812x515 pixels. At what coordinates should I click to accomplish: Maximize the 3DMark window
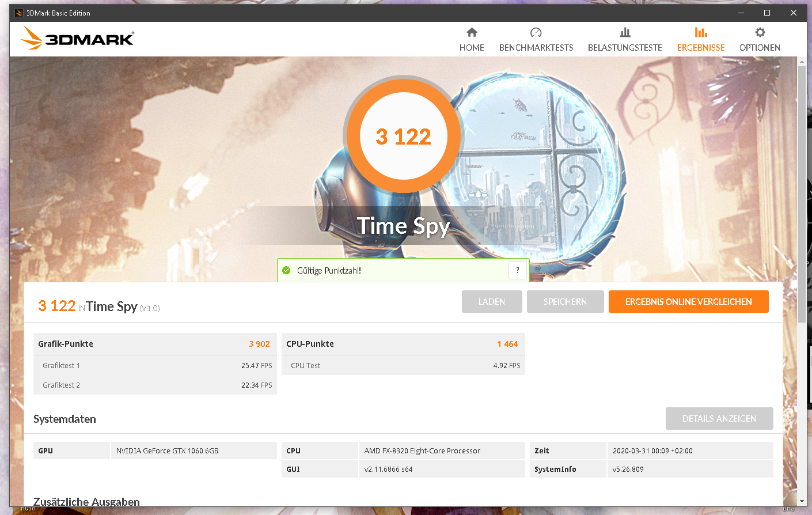click(767, 13)
